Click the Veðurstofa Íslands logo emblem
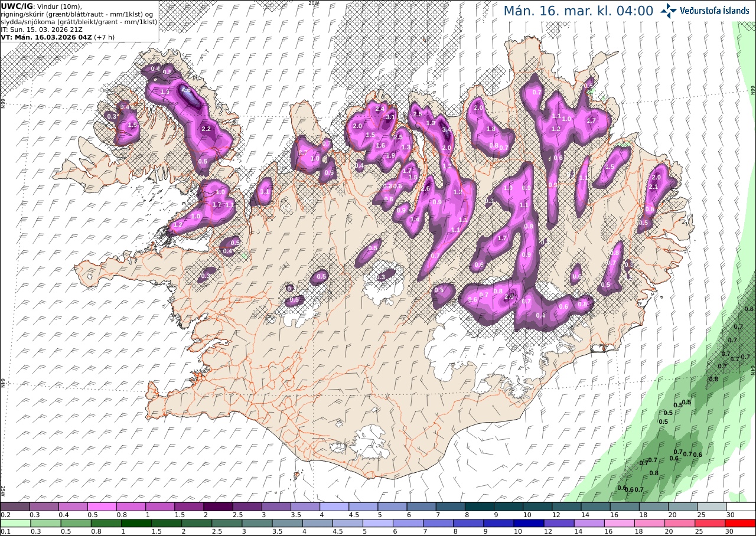756x536 pixels. (668, 11)
